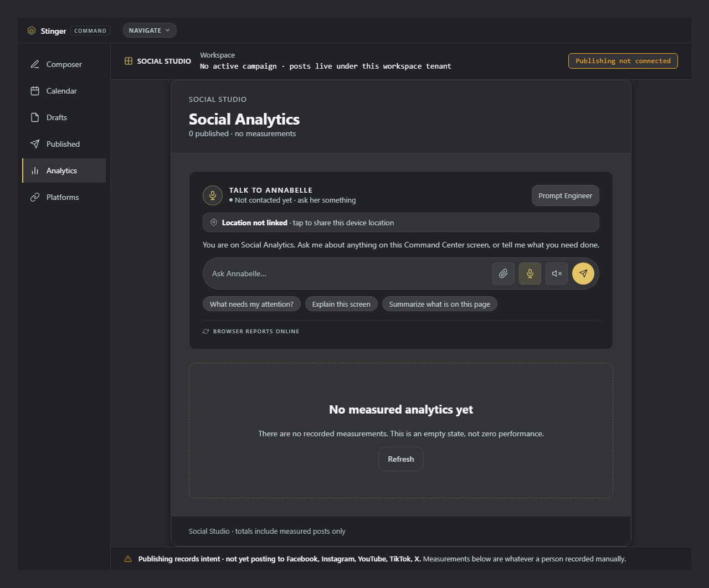Open the NAVIGATE dropdown
The height and width of the screenshot is (588, 709).
point(150,30)
